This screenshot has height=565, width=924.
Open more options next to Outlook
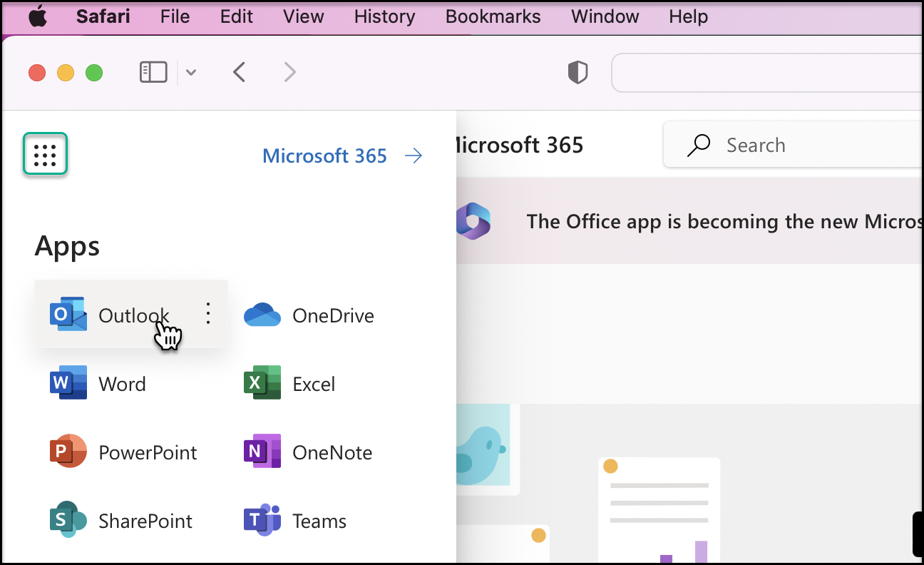click(x=208, y=314)
